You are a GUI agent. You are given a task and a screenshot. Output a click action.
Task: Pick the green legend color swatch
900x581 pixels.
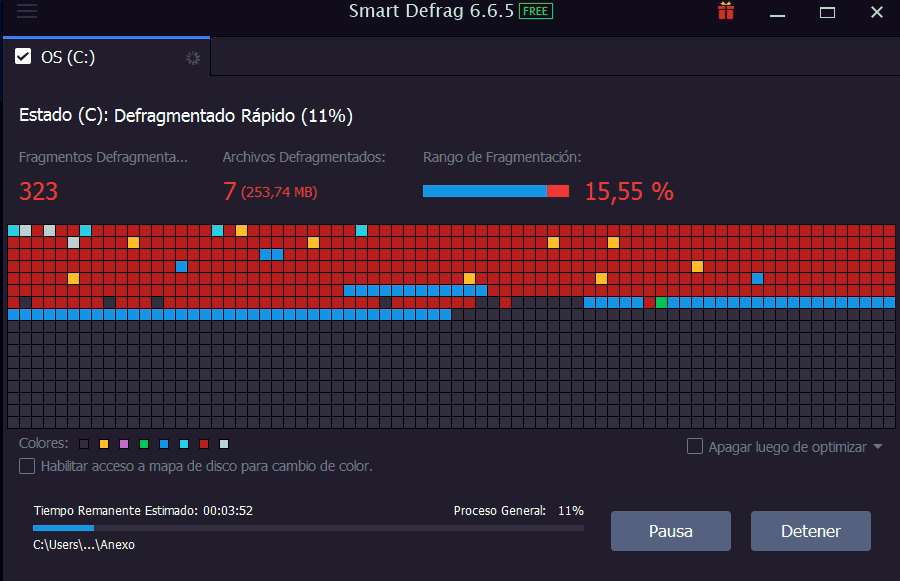(x=144, y=444)
